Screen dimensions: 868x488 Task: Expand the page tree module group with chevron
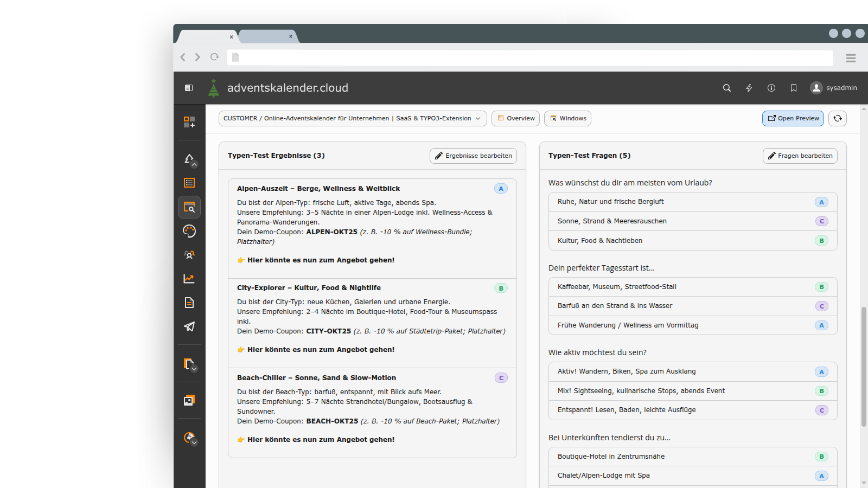[189, 159]
